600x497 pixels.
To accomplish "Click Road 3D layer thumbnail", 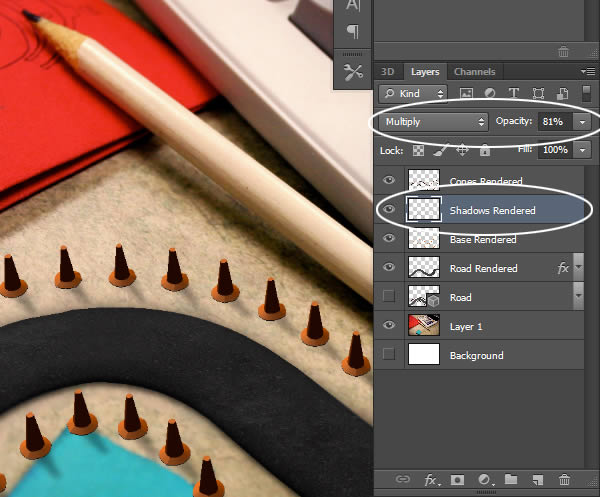I will click(424, 296).
